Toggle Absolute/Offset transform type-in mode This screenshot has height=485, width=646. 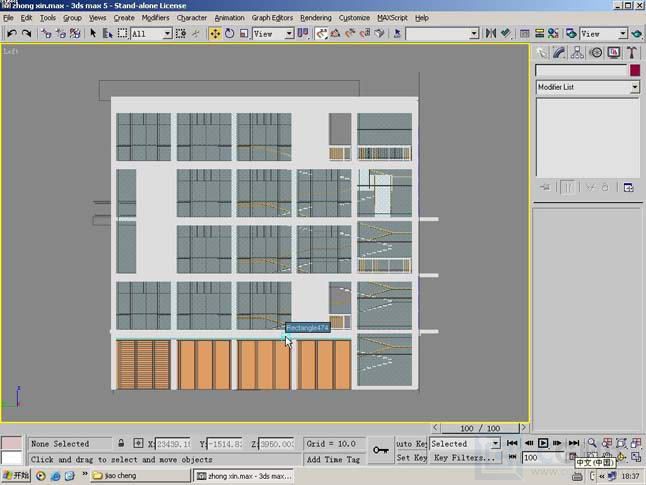tap(138, 443)
